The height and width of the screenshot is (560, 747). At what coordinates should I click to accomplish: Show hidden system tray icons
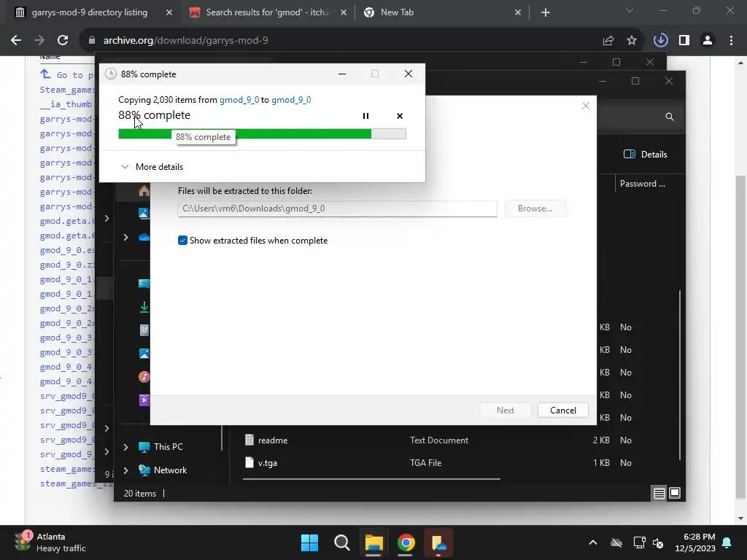pos(593,542)
